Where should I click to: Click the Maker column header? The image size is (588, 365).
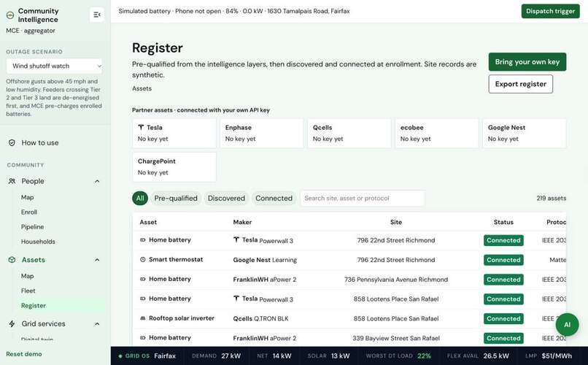click(x=242, y=222)
